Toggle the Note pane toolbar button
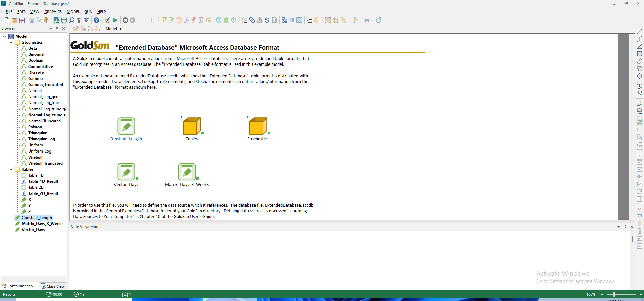This screenshot has width=644, height=301. [x=64, y=20]
